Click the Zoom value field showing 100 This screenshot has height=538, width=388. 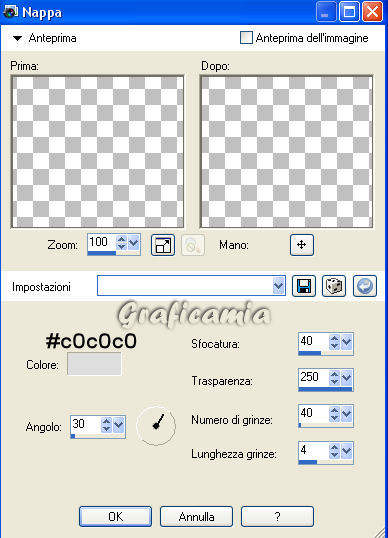coord(102,243)
